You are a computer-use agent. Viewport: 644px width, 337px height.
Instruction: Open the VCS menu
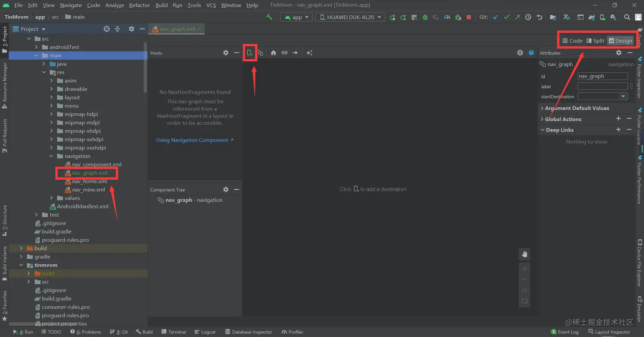pyautogui.click(x=211, y=5)
